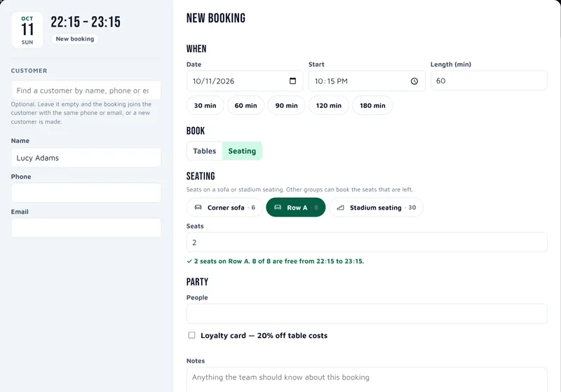Tick the Loyalty card checkbox
561x392 pixels.
tap(191, 335)
